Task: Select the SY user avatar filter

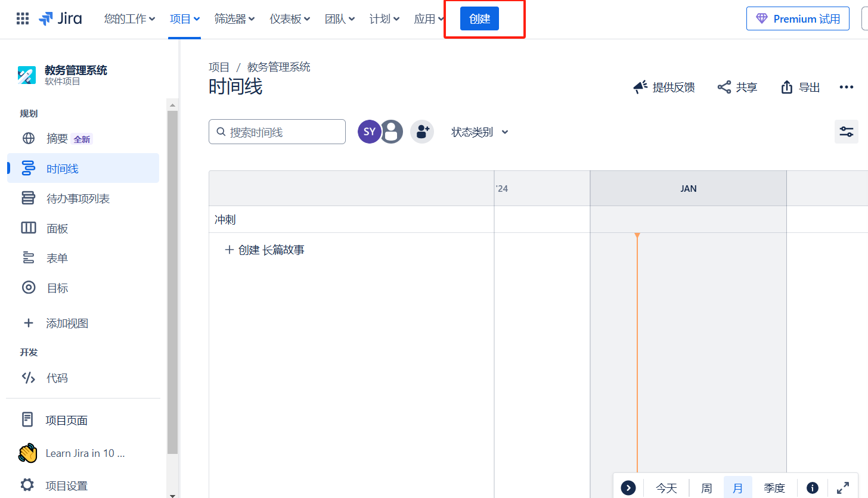Action: (x=370, y=132)
